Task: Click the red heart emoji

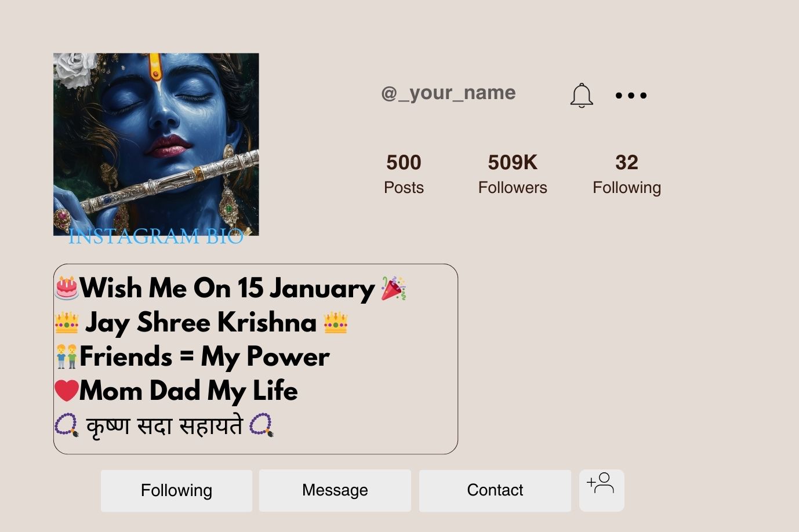Action: click(x=67, y=391)
